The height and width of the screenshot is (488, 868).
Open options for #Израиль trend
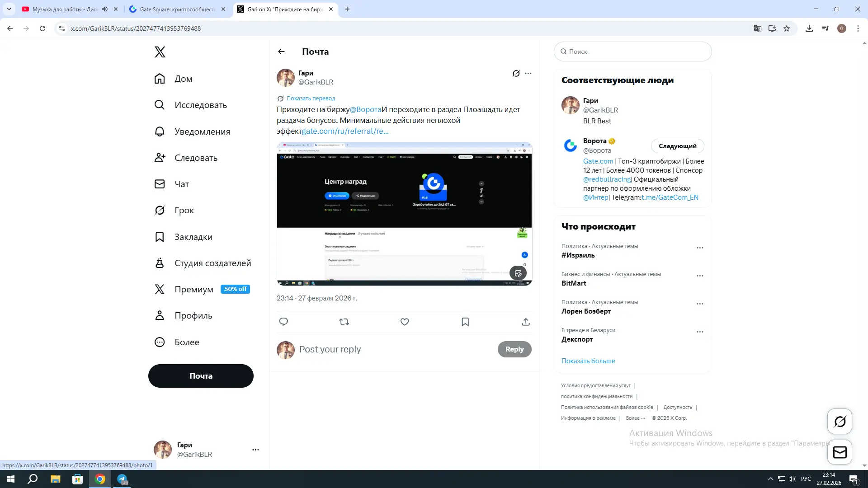700,248
